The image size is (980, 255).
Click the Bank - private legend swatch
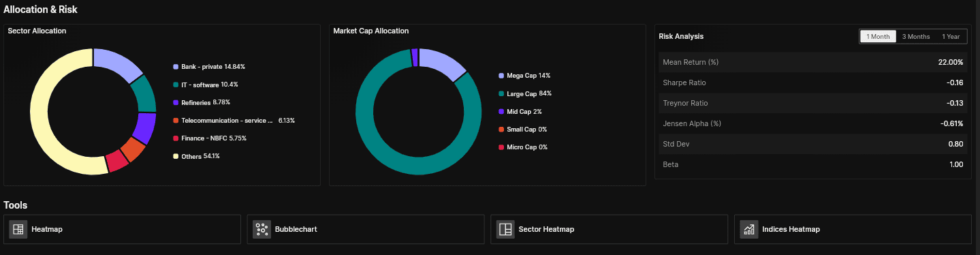coord(176,67)
